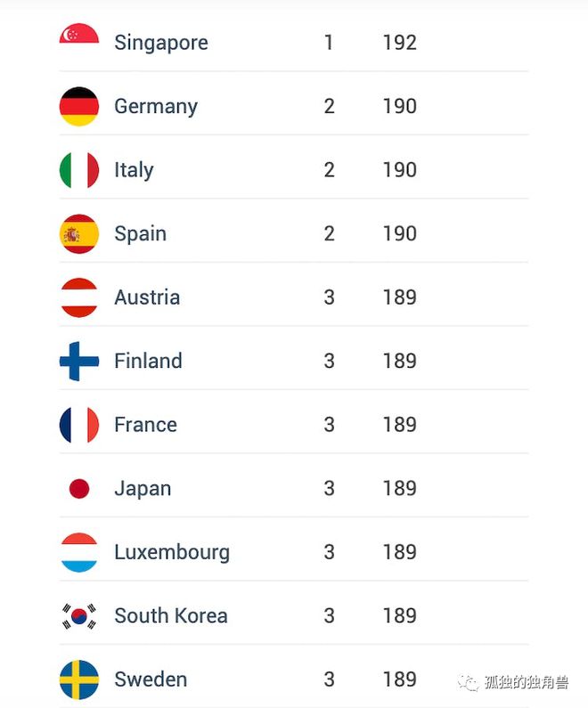Click the France flag icon
588x708 pixels.
(79, 425)
